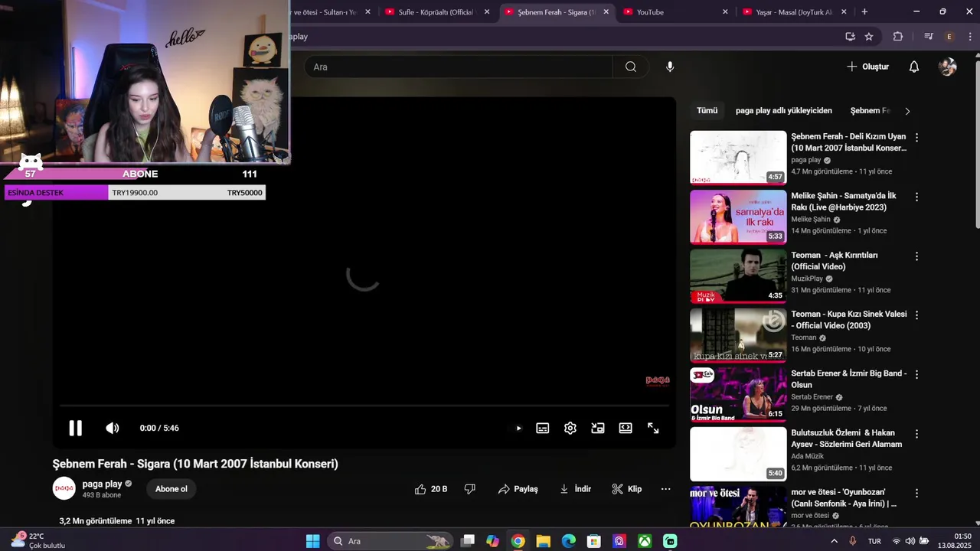The image size is (980, 551).
Task: Show more filter chips with the arrow
Action: click(x=907, y=111)
